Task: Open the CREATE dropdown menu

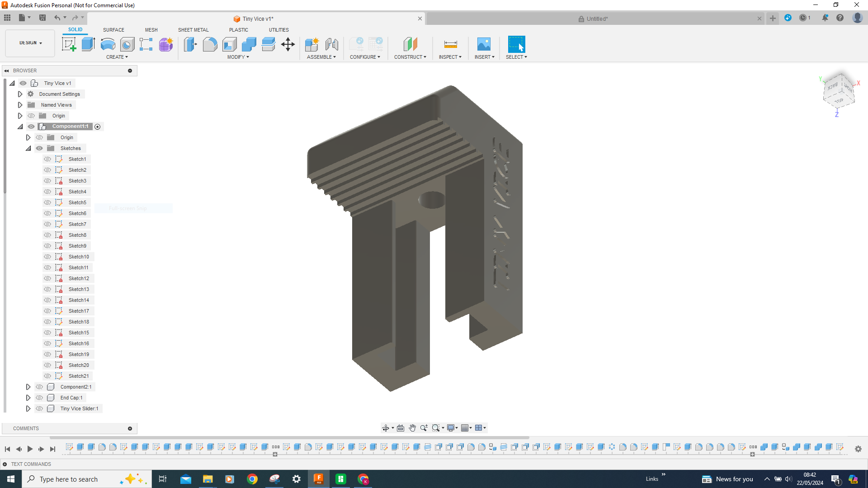Action: click(117, 57)
